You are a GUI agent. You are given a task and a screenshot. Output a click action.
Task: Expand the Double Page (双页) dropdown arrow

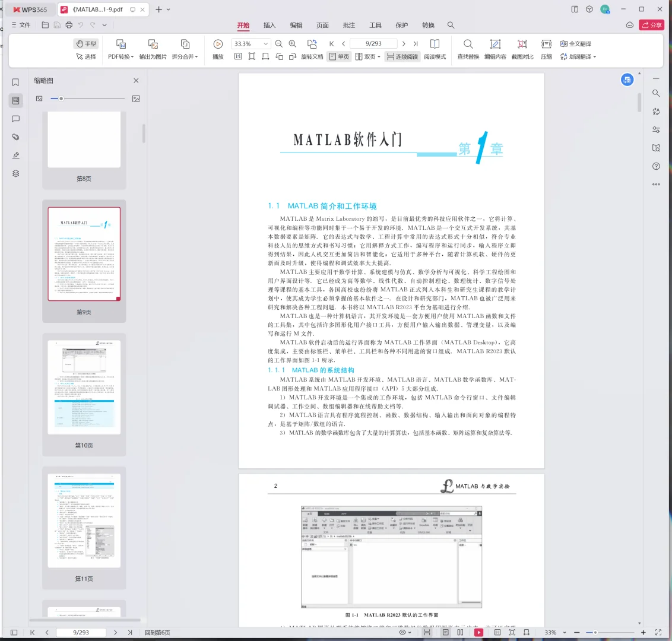[379, 56]
